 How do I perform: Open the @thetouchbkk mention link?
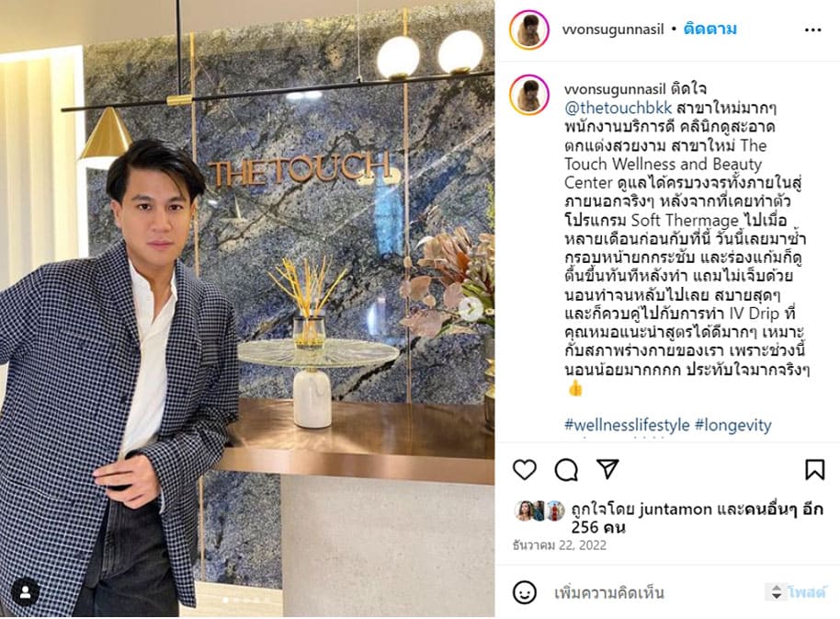click(618, 108)
